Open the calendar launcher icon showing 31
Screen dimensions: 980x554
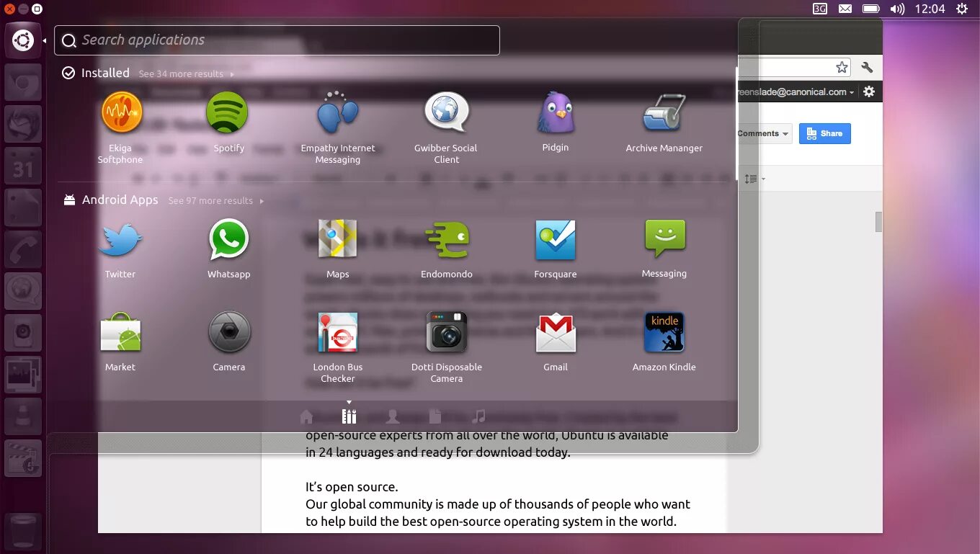23,165
